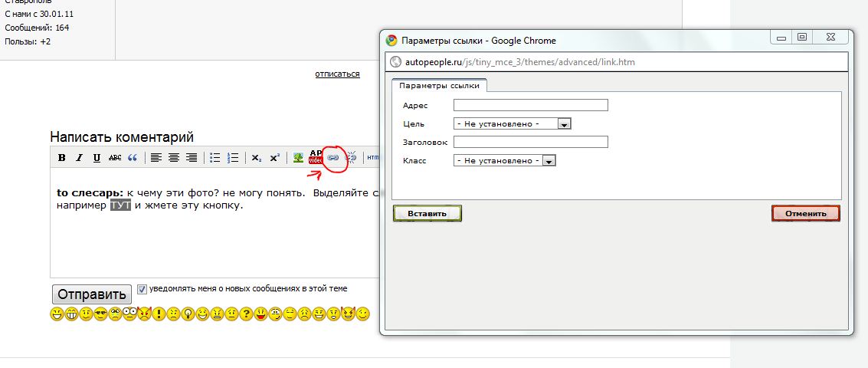The width and height of the screenshot is (868, 368).
Task: Insert a bulleted list
Action: tap(215, 158)
